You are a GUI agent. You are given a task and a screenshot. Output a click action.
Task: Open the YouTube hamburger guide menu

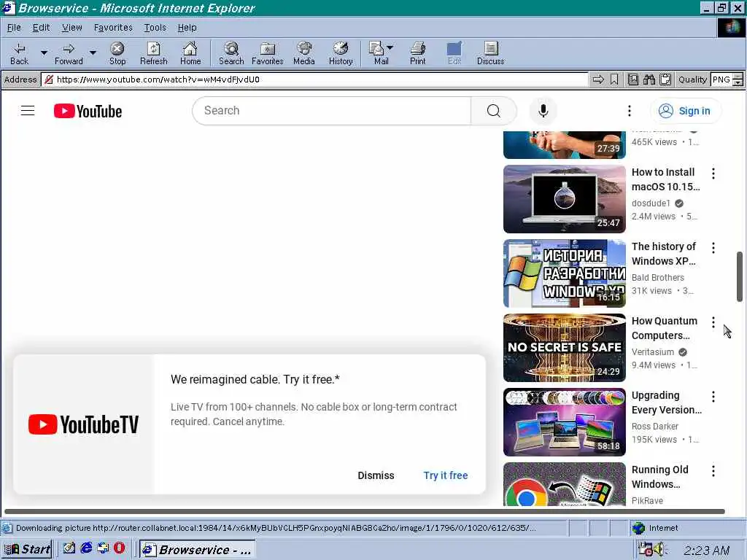click(x=28, y=111)
